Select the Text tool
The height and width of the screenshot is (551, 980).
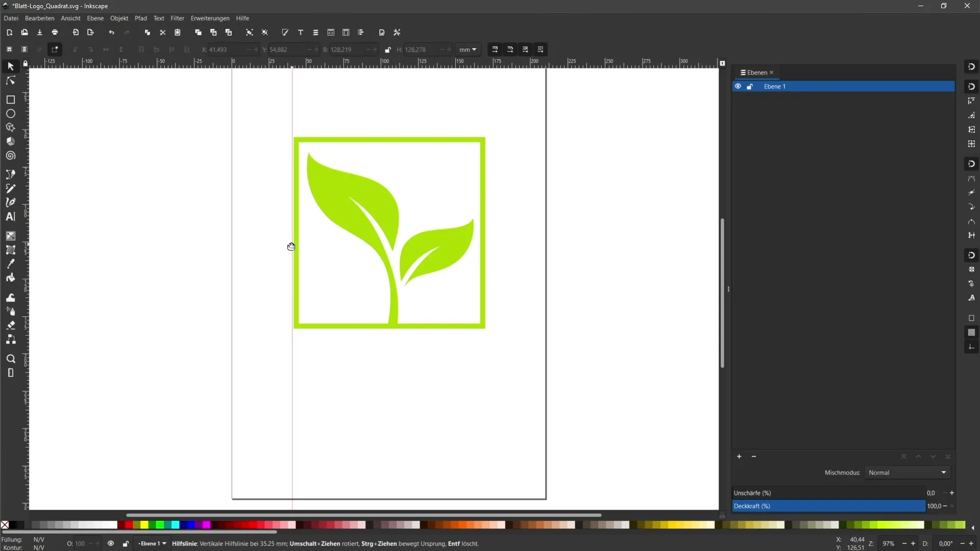point(10,217)
